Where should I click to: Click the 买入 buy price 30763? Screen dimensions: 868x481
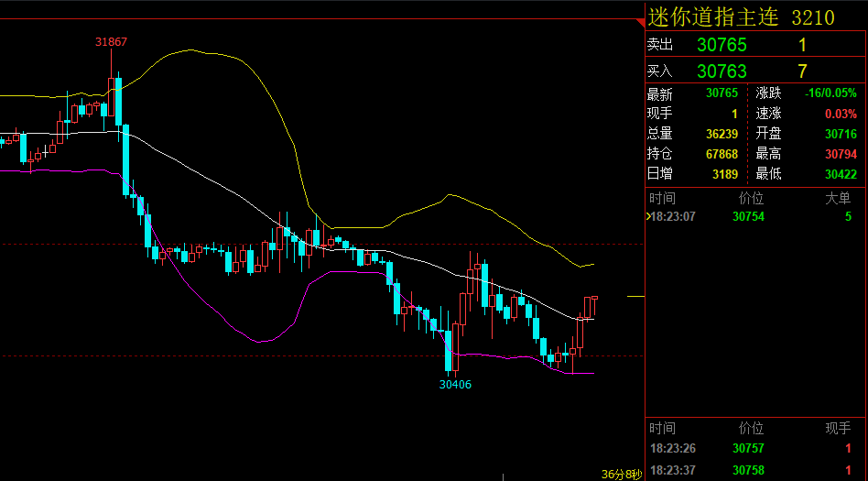point(722,71)
